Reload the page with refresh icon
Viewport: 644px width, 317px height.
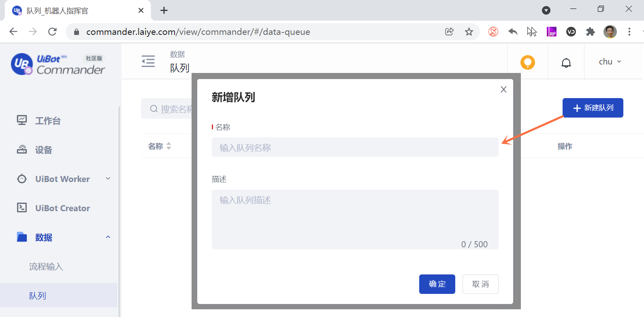(52, 32)
